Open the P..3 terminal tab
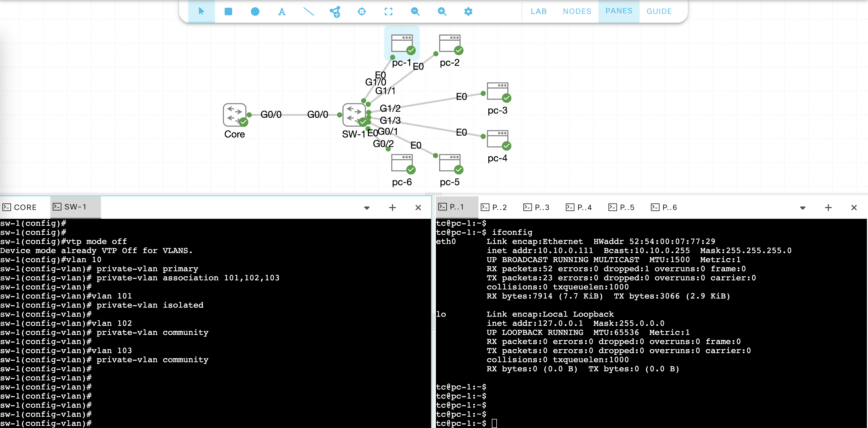 pyautogui.click(x=536, y=207)
